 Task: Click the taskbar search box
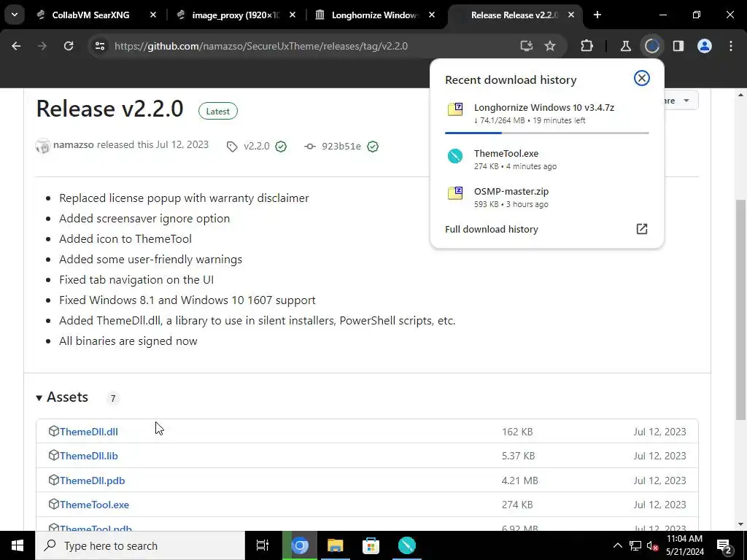pos(140,545)
